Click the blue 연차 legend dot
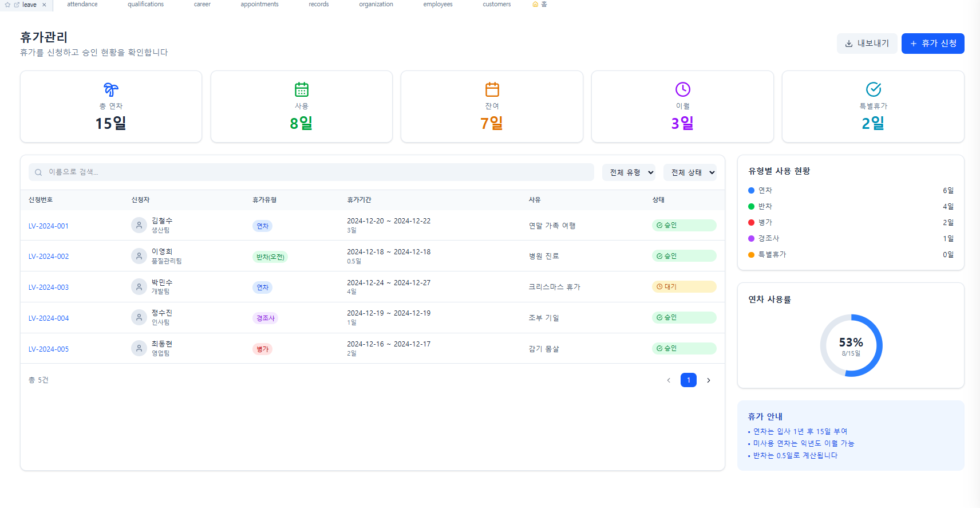Image resolution: width=980 pixels, height=508 pixels. pos(752,191)
